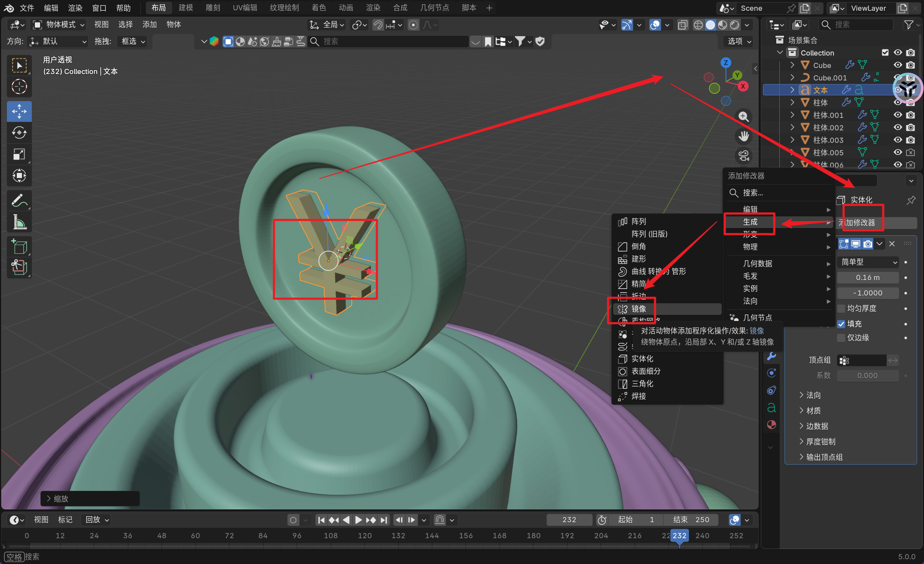Enable the 均匀厚度 checkbox
This screenshot has height=564, width=924.
(841, 308)
